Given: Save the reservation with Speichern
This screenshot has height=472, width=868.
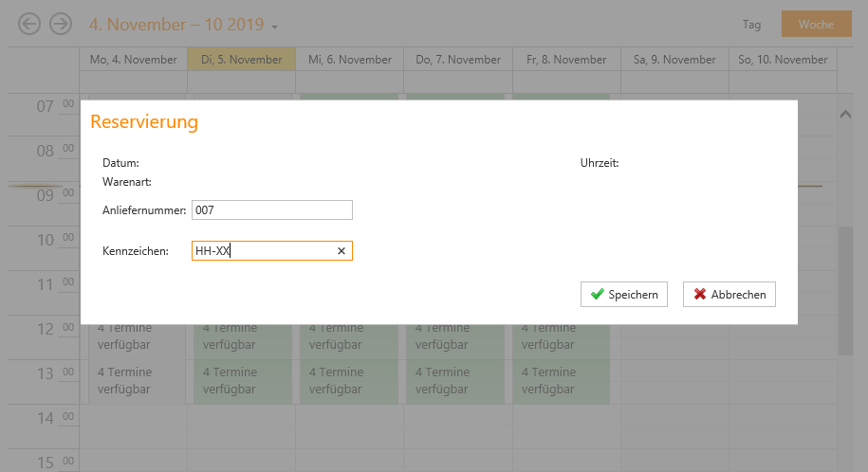Looking at the screenshot, I should click(x=624, y=295).
